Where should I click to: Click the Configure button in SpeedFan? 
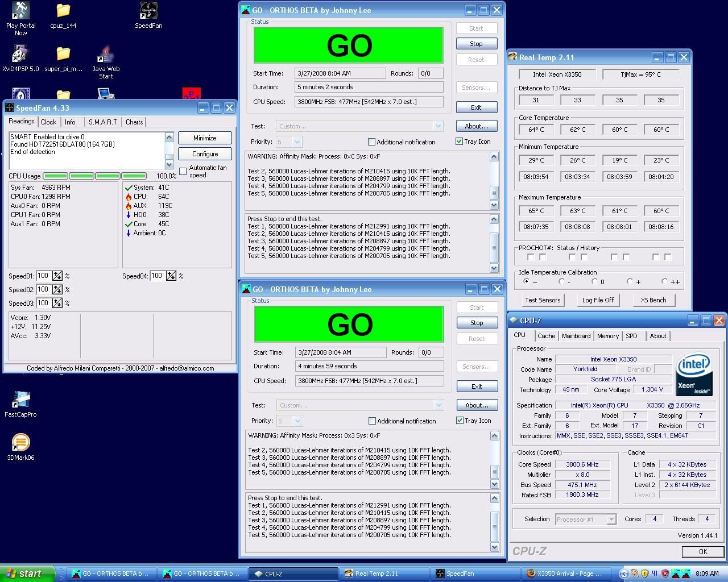[x=205, y=154]
